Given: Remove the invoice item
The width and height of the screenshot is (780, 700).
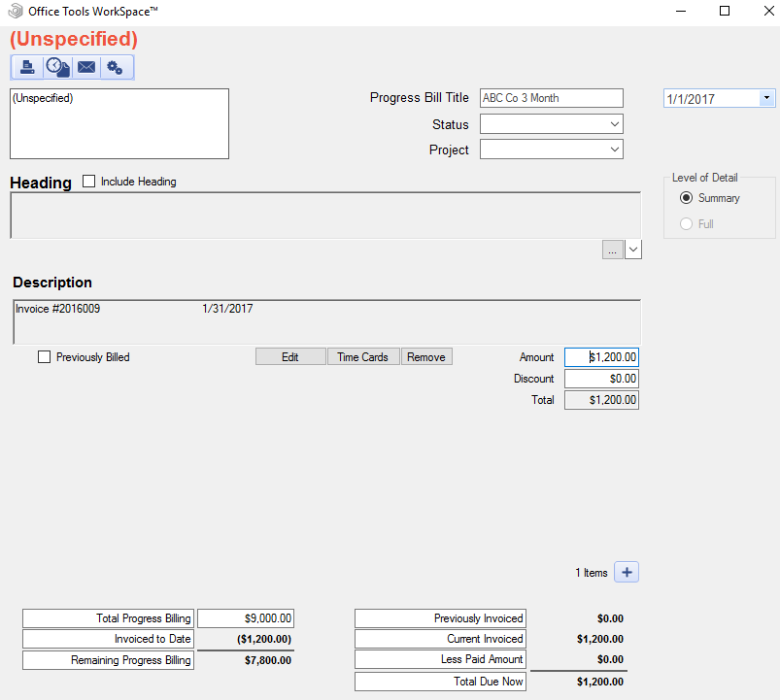Looking at the screenshot, I should (x=426, y=356).
